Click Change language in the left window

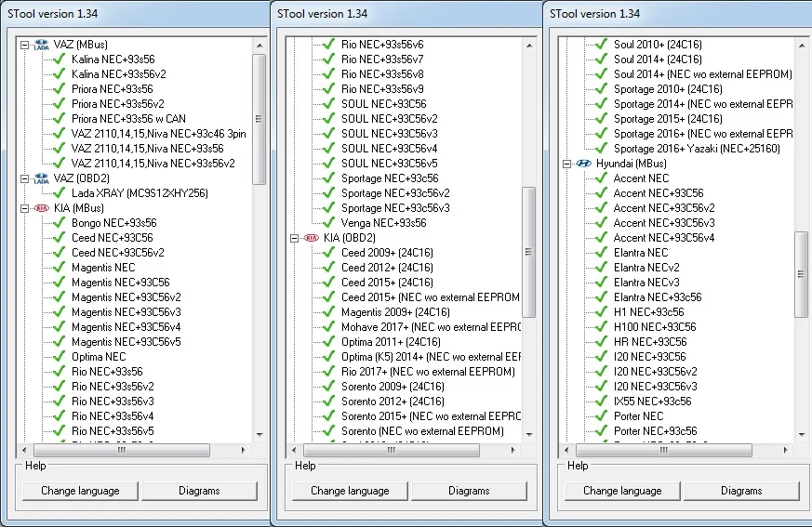tap(80, 491)
